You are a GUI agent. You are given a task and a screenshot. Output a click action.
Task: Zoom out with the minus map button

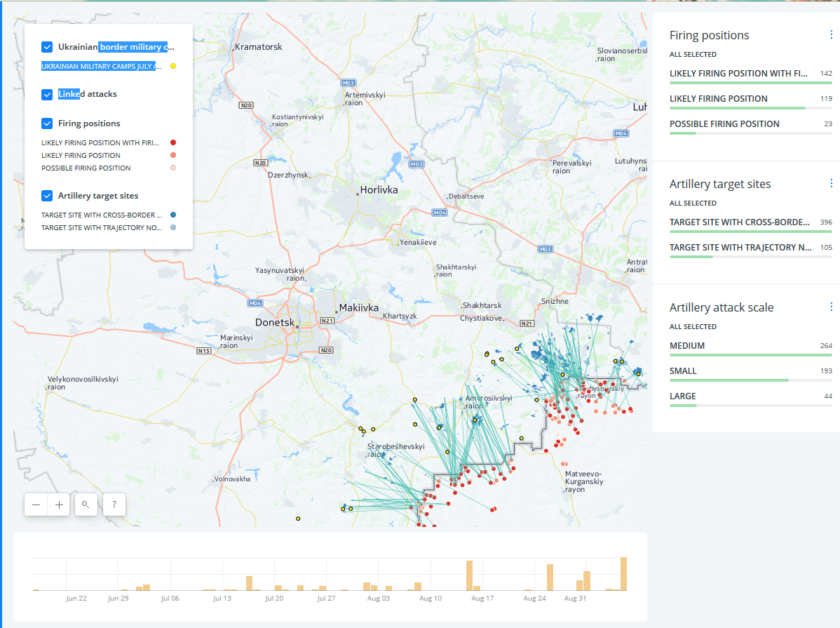36,505
